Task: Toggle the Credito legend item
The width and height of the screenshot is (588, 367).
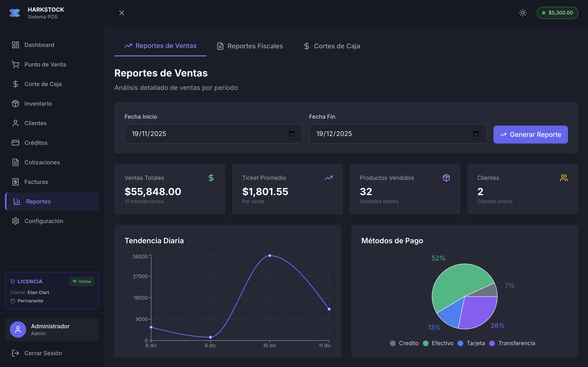Action: 404,343
